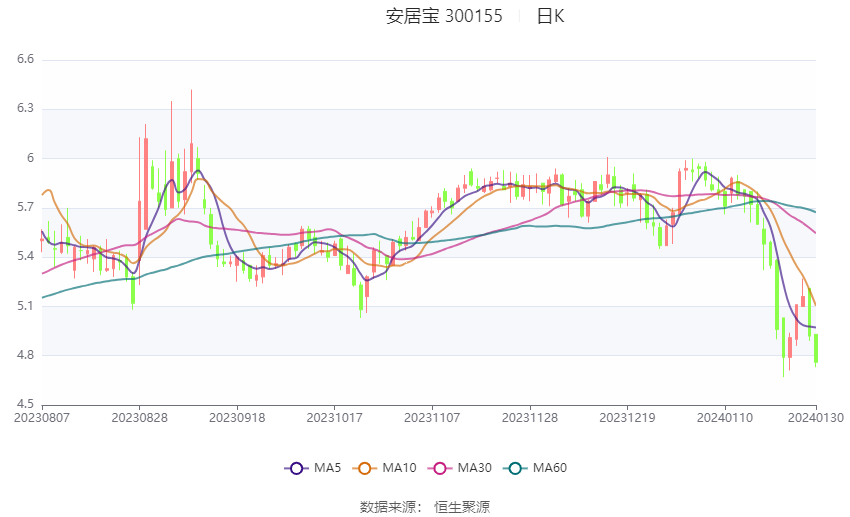Click the MA5 purple legend circle marker
850x517 pixels.
click(x=295, y=468)
